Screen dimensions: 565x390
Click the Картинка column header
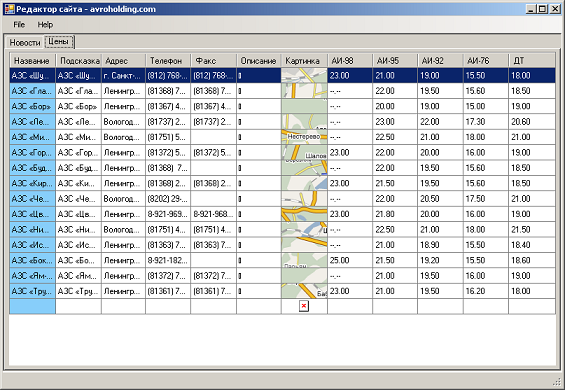coord(304,61)
